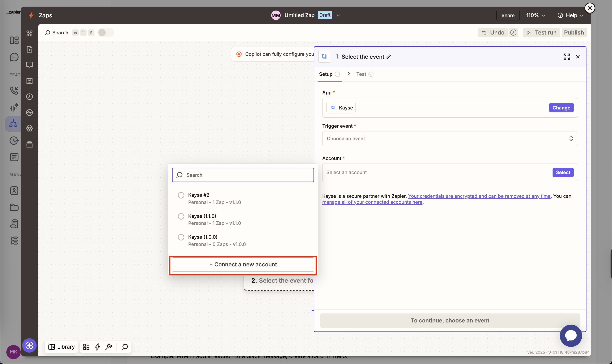Open the calendar icon in the sidebar
The image size is (612, 364).
tap(29, 81)
